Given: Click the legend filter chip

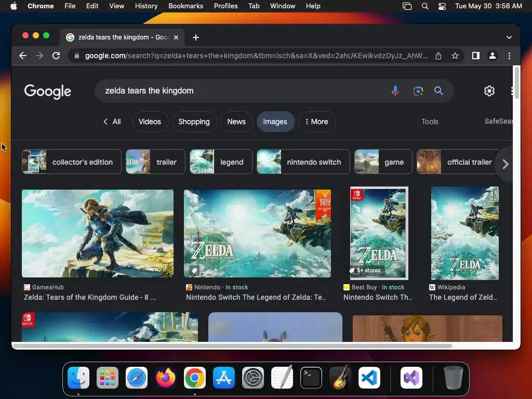Looking at the screenshot, I should tap(221, 162).
